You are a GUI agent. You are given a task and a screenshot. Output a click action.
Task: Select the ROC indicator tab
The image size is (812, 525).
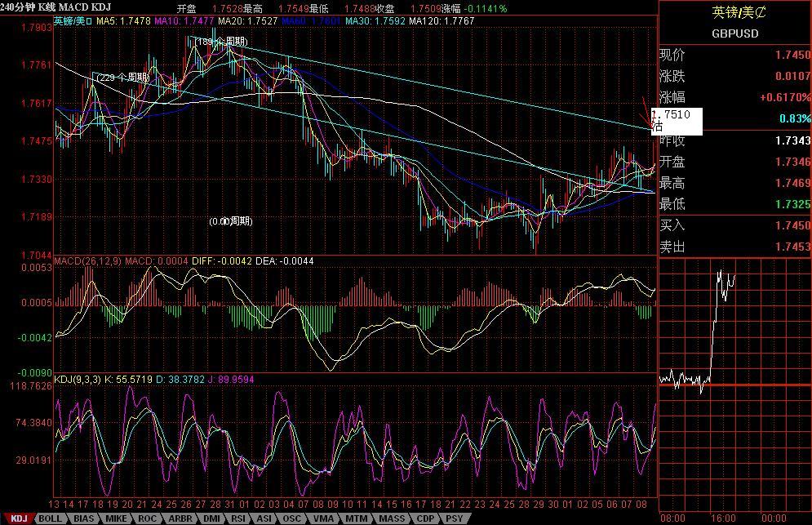[x=147, y=518]
